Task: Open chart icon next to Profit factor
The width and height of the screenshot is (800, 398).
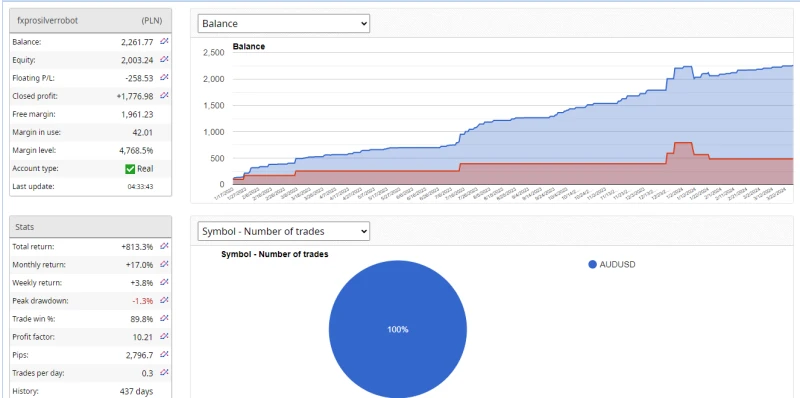Action: point(164,336)
